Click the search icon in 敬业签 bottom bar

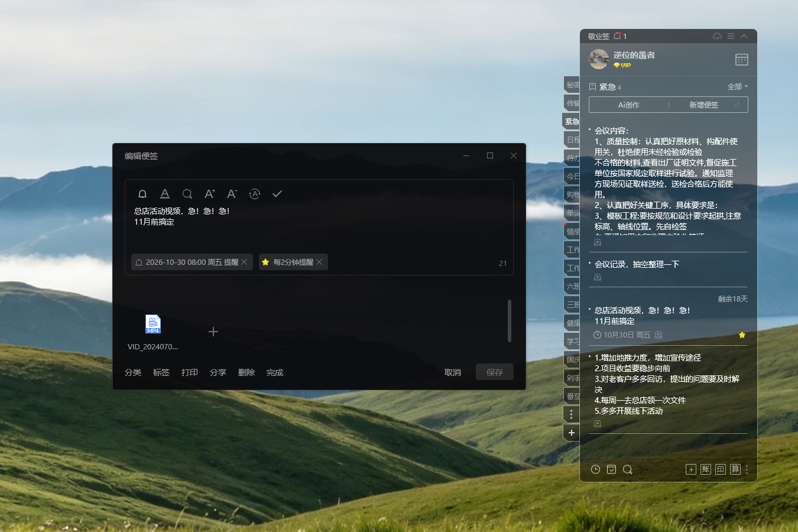coord(628,469)
